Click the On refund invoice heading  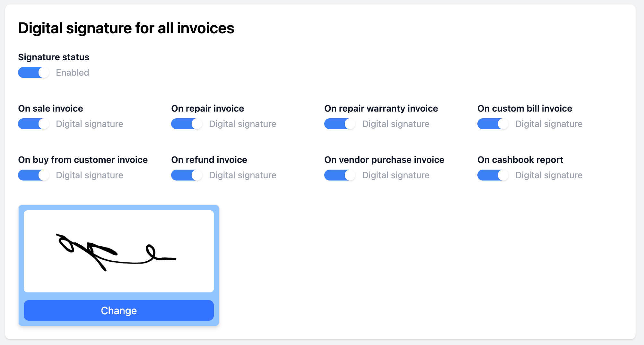pos(209,160)
